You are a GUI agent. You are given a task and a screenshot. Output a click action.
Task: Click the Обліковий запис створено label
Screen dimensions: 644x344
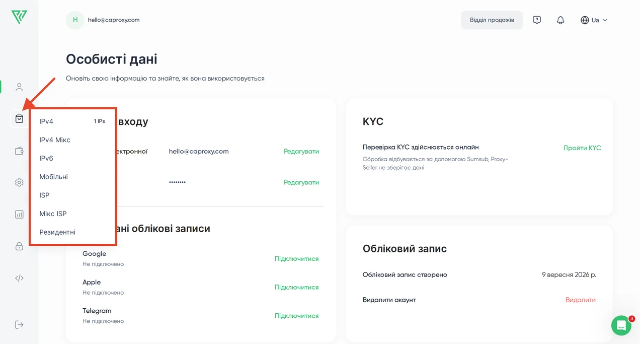click(x=405, y=275)
